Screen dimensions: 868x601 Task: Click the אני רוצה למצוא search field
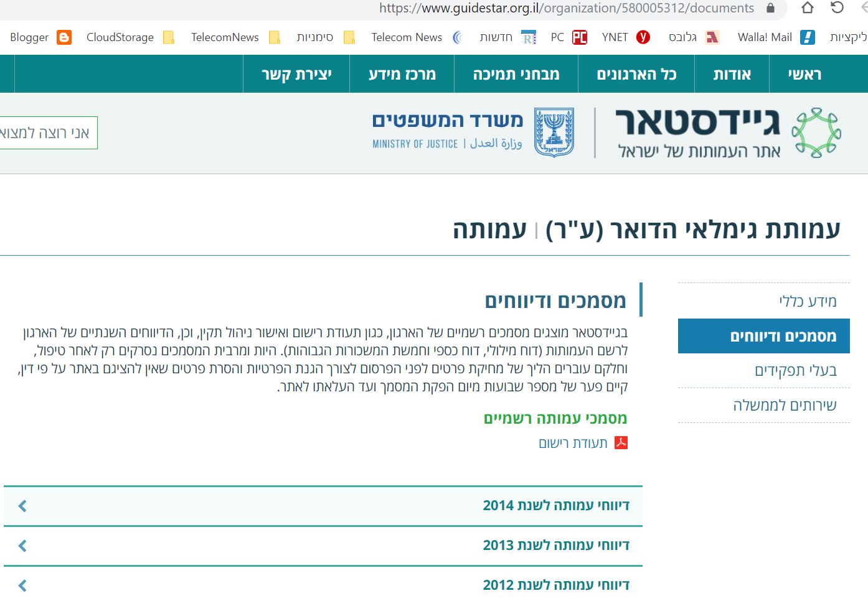click(x=47, y=133)
